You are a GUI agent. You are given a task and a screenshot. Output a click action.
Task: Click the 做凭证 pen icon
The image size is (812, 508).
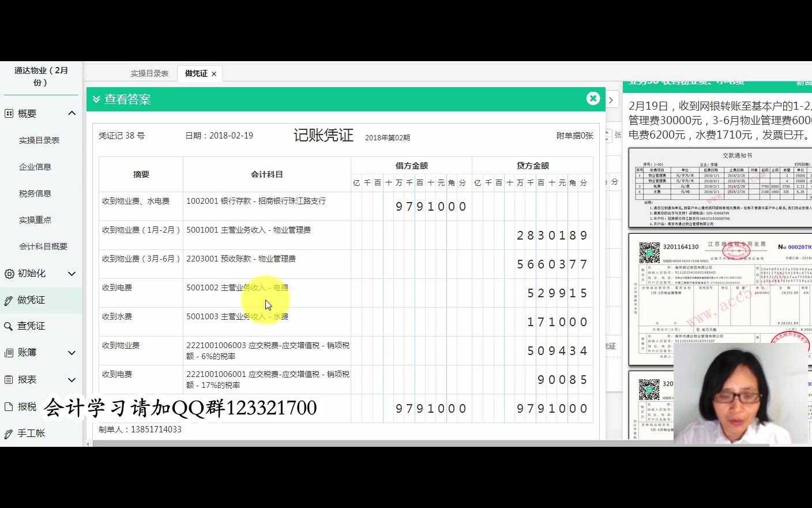click(7, 300)
